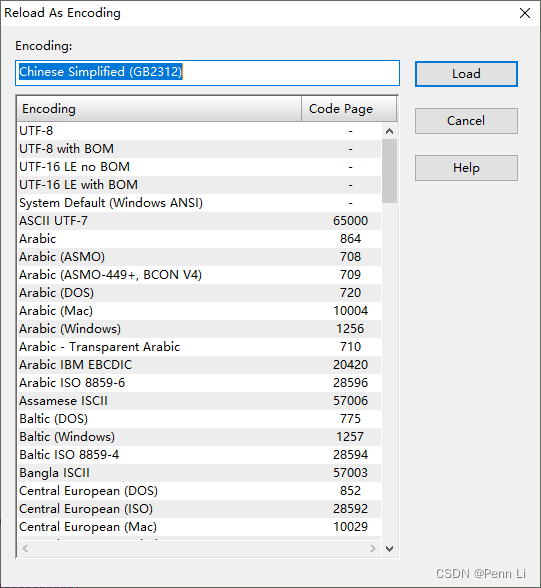Screen dimensions: 541x588
Task: Click code page value 28596
Action: point(351,383)
